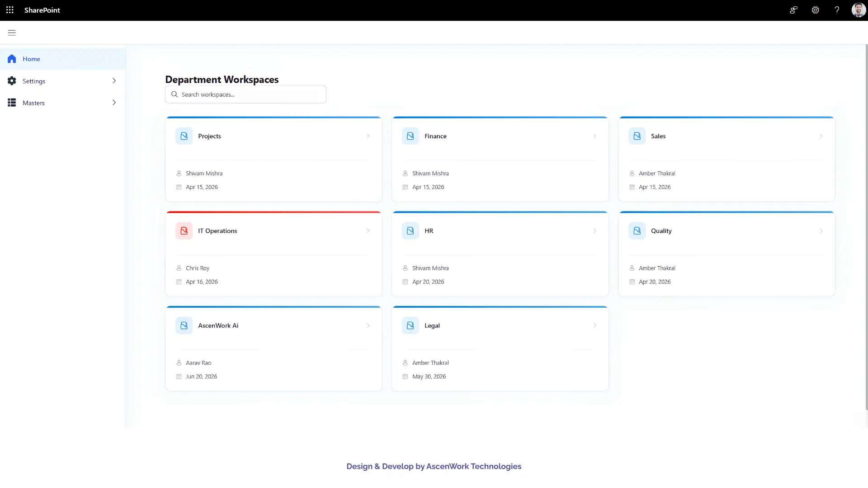The width and height of the screenshot is (868, 488).
Task: Click date Apr 15, 2026 on Finance card
Action: pyautogui.click(x=428, y=187)
